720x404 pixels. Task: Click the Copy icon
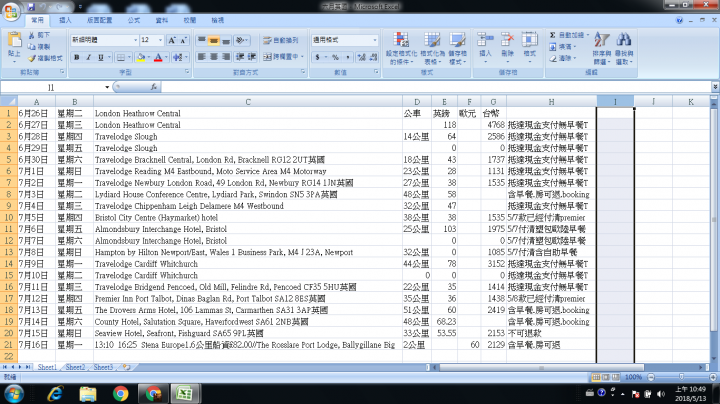[32, 47]
